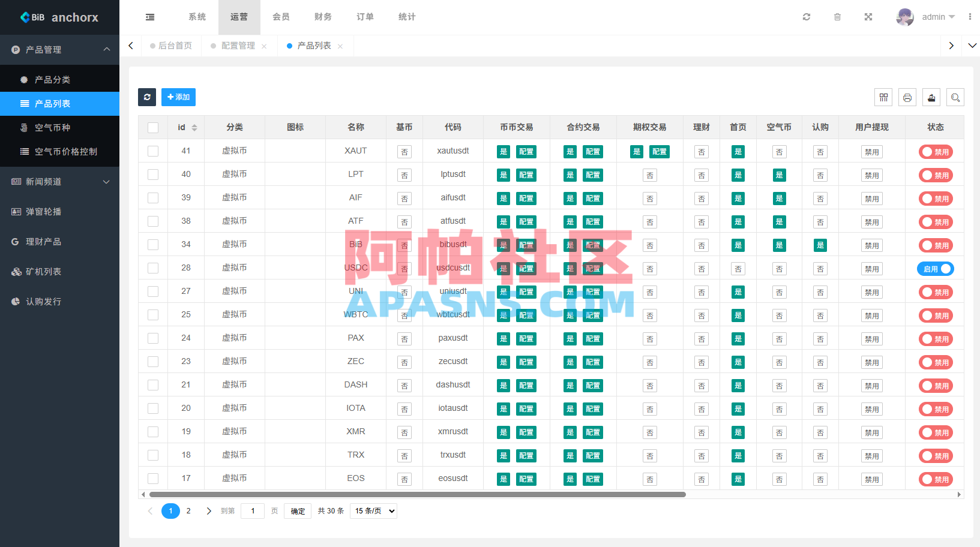Click 配置 for XAUT 期权交易
Viewport: 980px width, 547px height.
660,152
